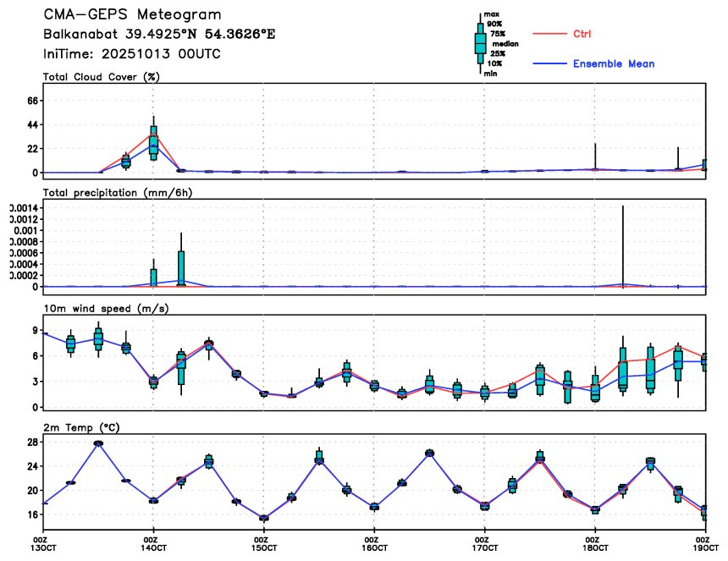Image resolution: width=728 pixels, height=561 pixels.
Task: Click the first temperature peak near 28°C
Action: pyautogui.click(x=98, y=443)
